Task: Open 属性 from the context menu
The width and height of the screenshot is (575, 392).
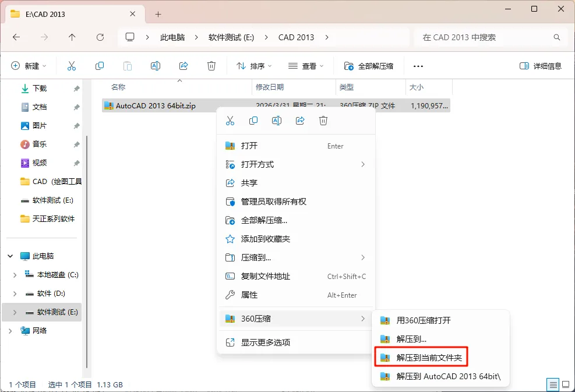Action: (295, 295)
